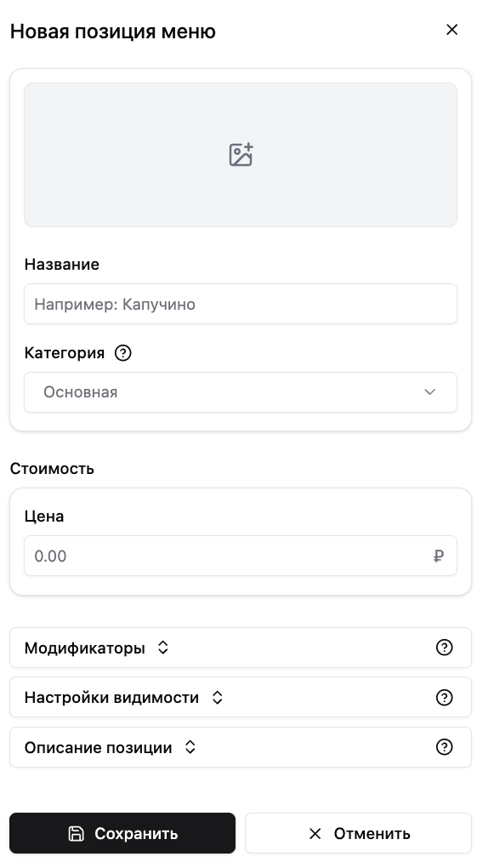Screen dimensions: 483x868
Task: Close the Новая позиция меню dialog
Action: 452,30
